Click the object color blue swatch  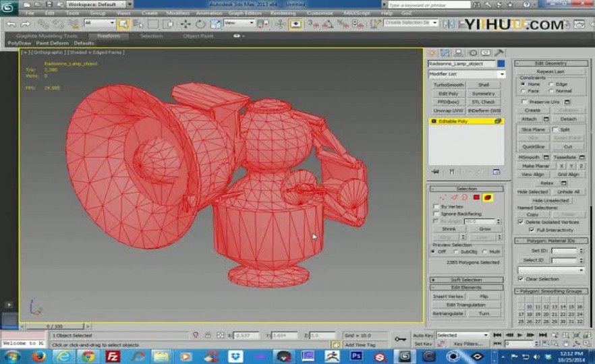(501, 63)
